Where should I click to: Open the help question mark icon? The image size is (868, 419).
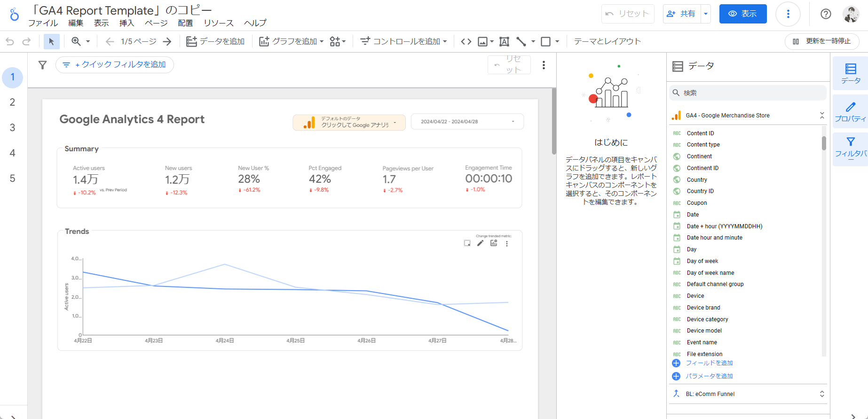[826, 14]
